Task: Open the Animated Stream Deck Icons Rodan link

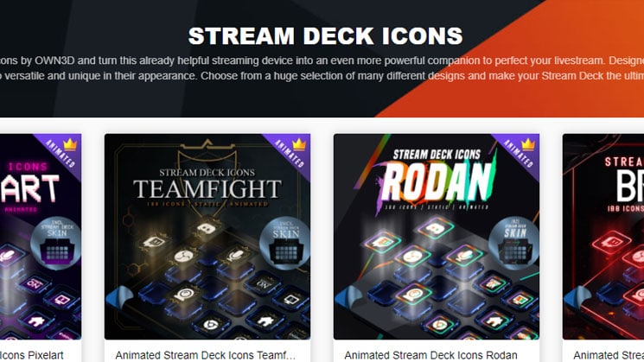Action: [x=430, y=355]
